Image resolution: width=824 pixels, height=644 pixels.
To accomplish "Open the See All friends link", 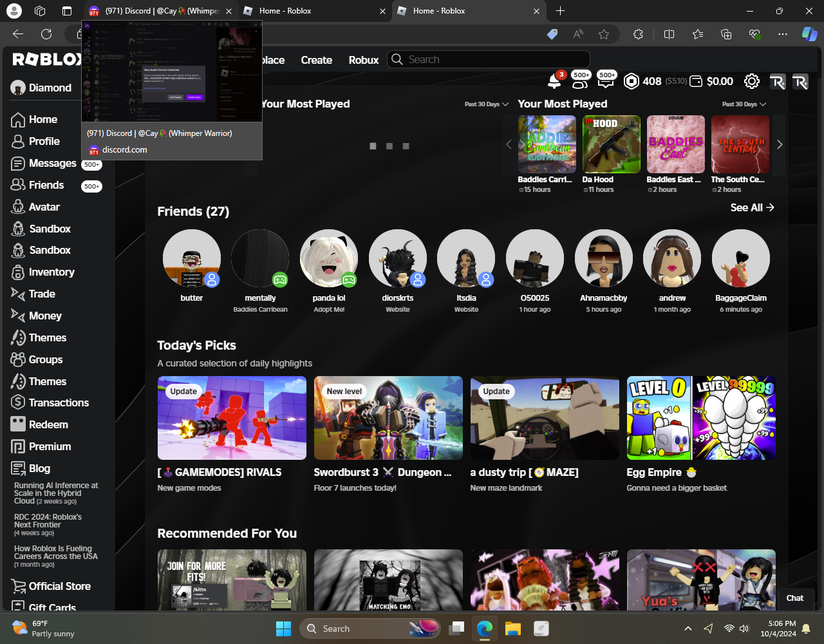I will coord(753,207).
